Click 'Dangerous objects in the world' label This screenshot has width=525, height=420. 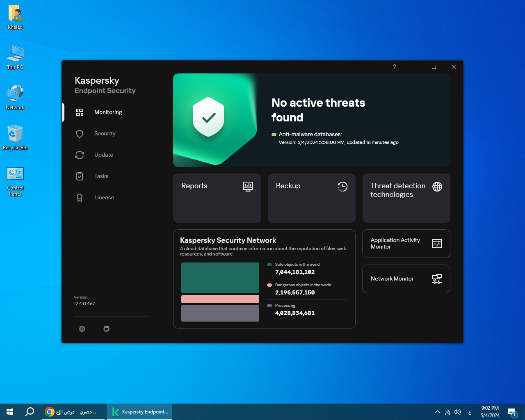coord(303,285)
